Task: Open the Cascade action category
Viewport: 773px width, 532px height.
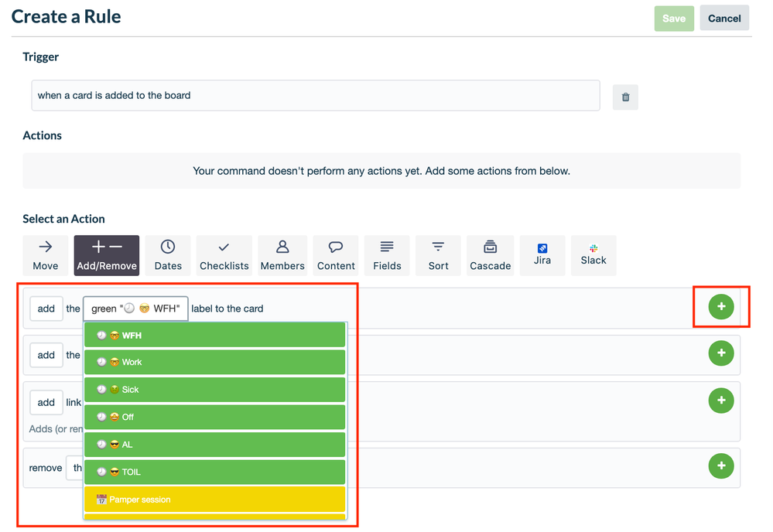Action: pyautogui.click(x=490, y=255)
